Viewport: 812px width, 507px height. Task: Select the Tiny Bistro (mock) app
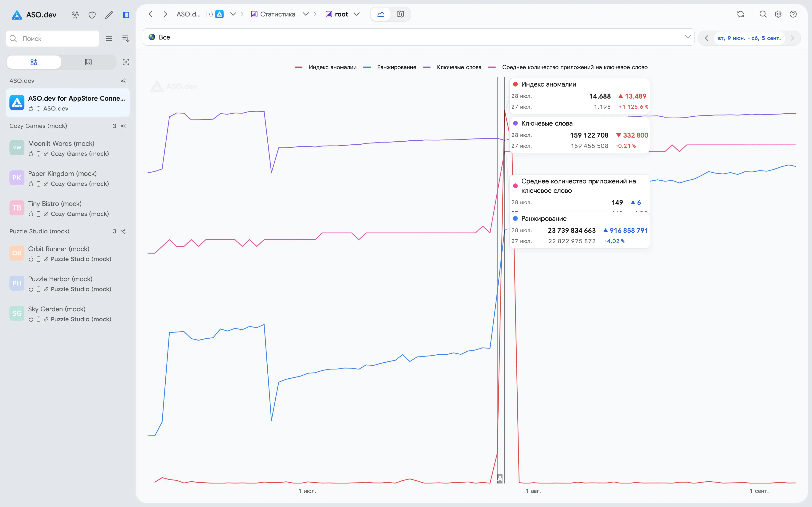click(68, 208)
